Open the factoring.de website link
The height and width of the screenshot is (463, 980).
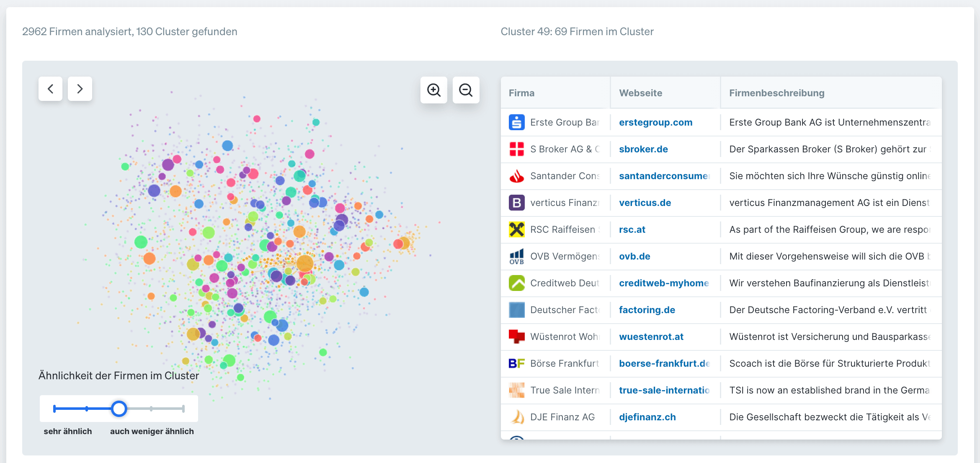(647, 310)
